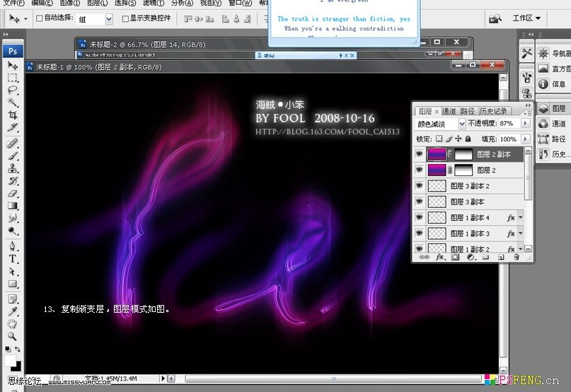This screenshot has height=392, width=571.
Task: Click the add layer mask icon
Action: [x=455, y=257]
